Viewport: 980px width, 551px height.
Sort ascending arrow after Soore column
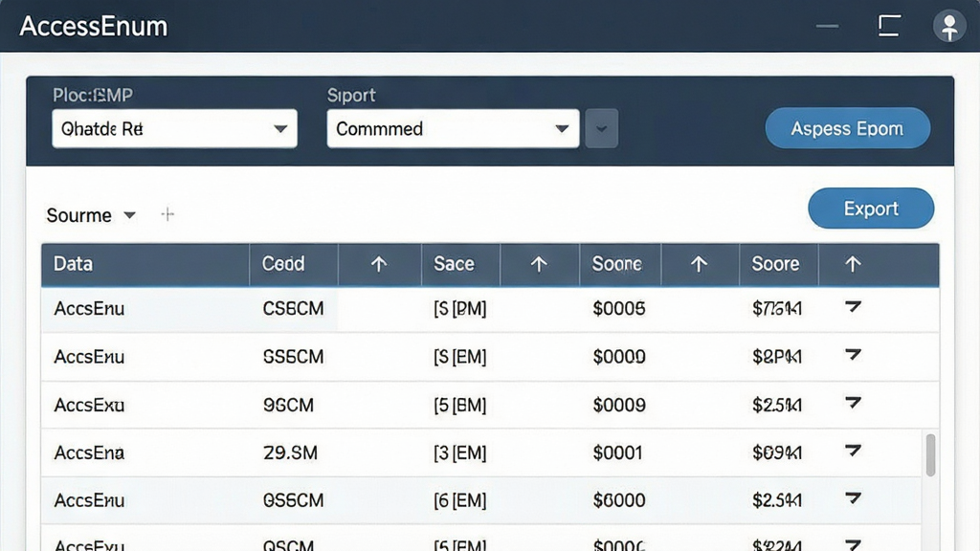[853, 264]
